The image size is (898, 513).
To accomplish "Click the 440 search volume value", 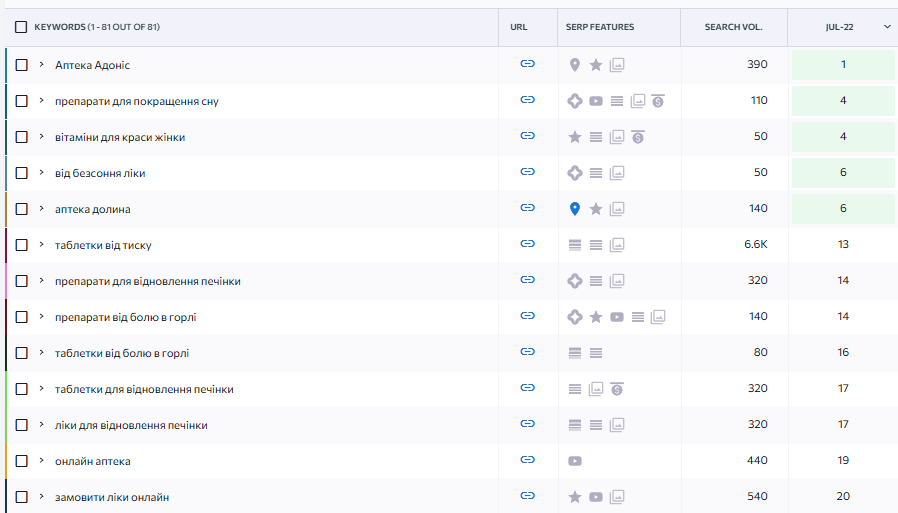I will point(757,460).
